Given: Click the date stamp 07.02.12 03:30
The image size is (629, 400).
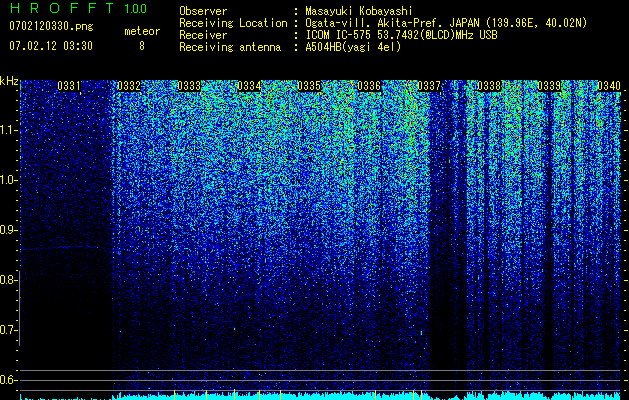Looking at the screenshot, I should coord(51,46).
